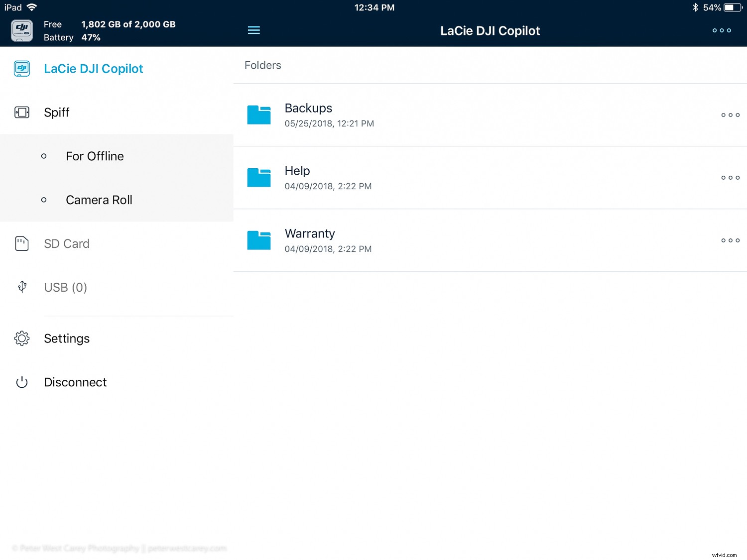
Task: Click the battery percentage indicator
Action: 91,37
